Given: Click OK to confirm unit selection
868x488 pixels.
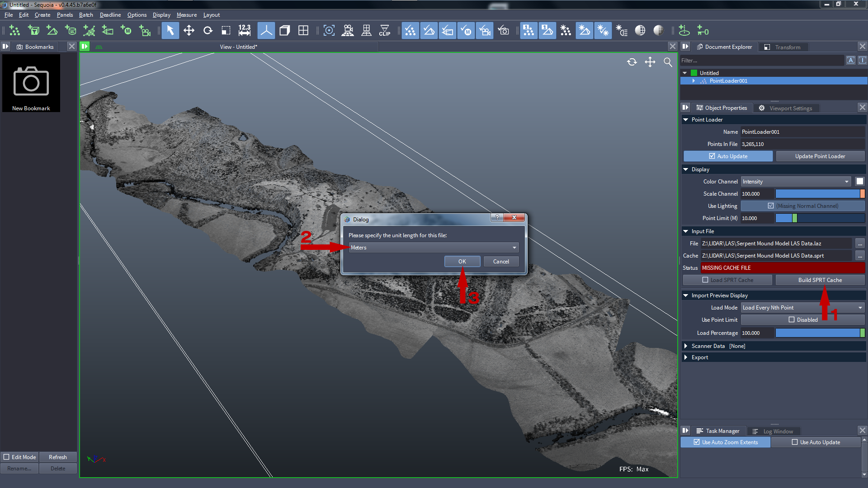Looking at the screenshot, I should [462, 261].
